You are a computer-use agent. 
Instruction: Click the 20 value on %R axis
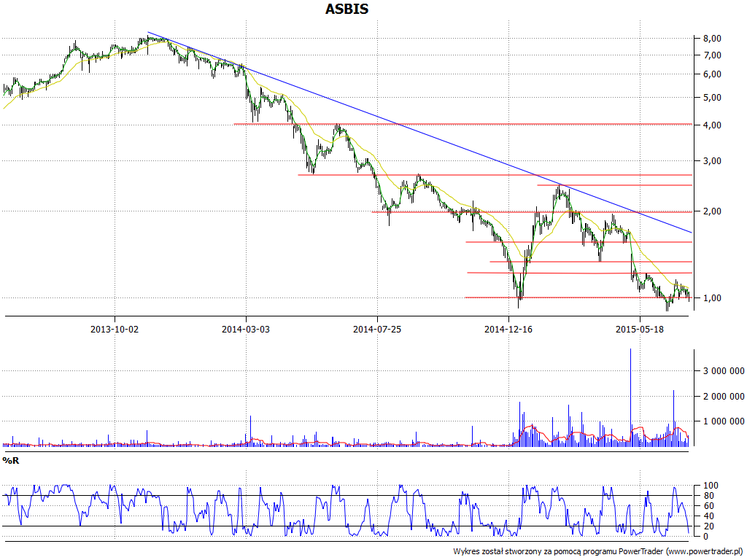pos(709,526)
